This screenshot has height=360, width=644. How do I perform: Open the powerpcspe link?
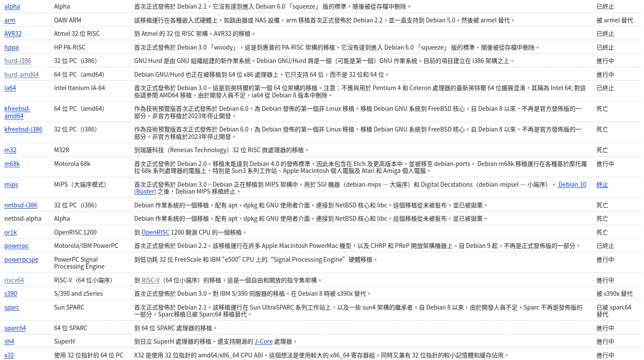coord(22,260)
